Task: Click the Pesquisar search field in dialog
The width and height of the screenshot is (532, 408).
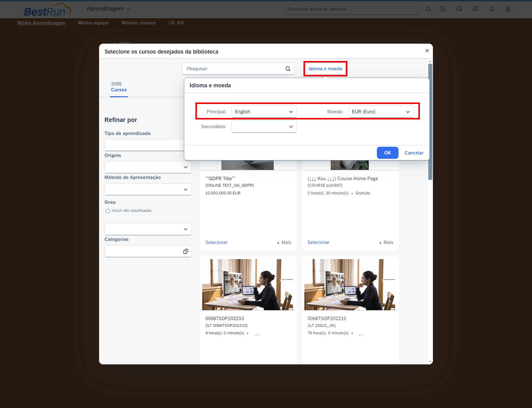Action: click(238, 69)
